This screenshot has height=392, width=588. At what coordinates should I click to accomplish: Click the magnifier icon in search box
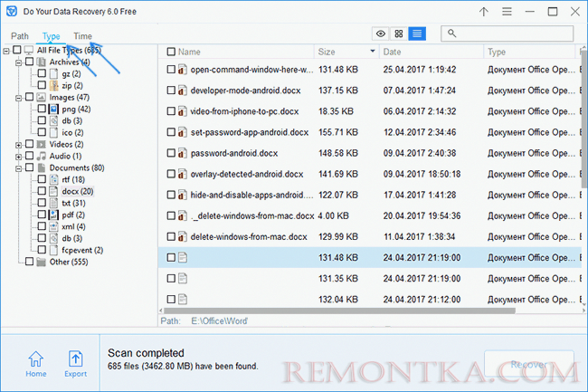(451, 33)
